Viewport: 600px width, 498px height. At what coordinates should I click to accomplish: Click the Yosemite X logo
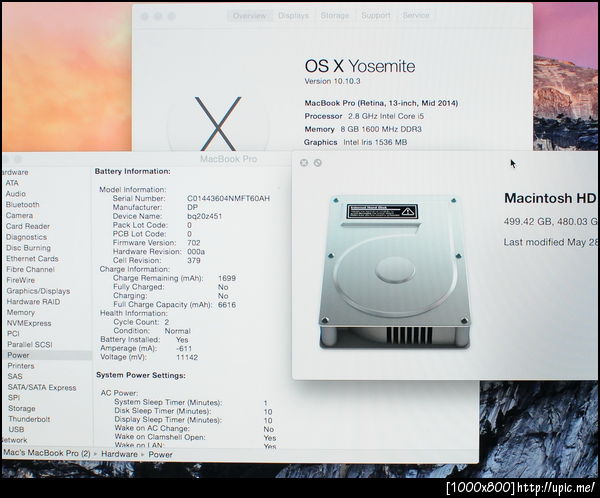[x=218, y=124]
